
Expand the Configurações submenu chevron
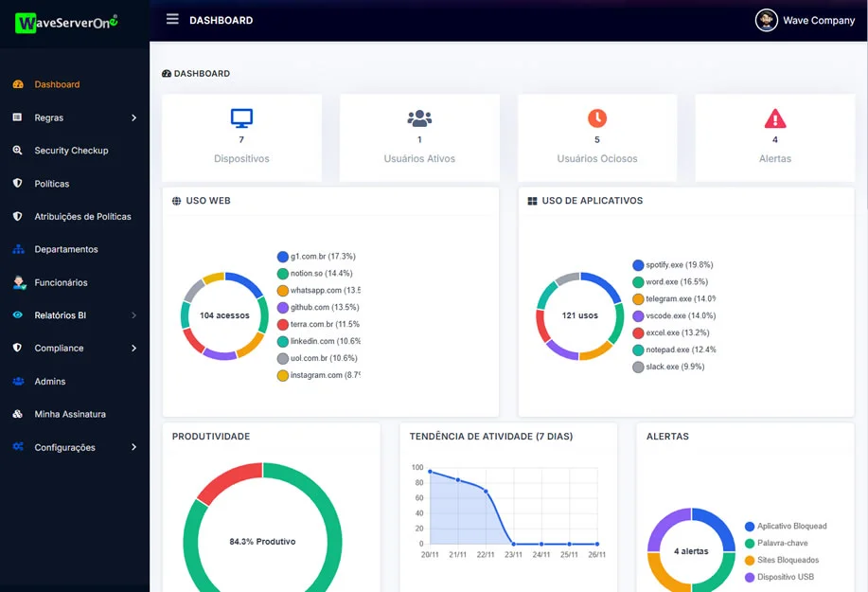(x=133, y=447)
